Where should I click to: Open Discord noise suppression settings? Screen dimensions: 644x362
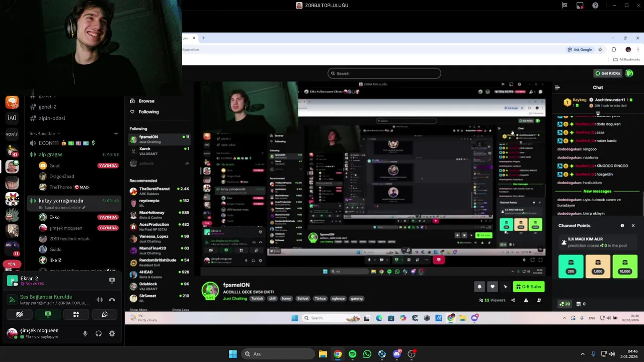100,300
